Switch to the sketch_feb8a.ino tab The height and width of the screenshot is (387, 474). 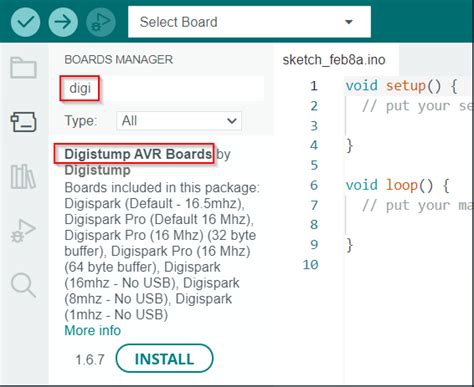(x=334, y=60)
